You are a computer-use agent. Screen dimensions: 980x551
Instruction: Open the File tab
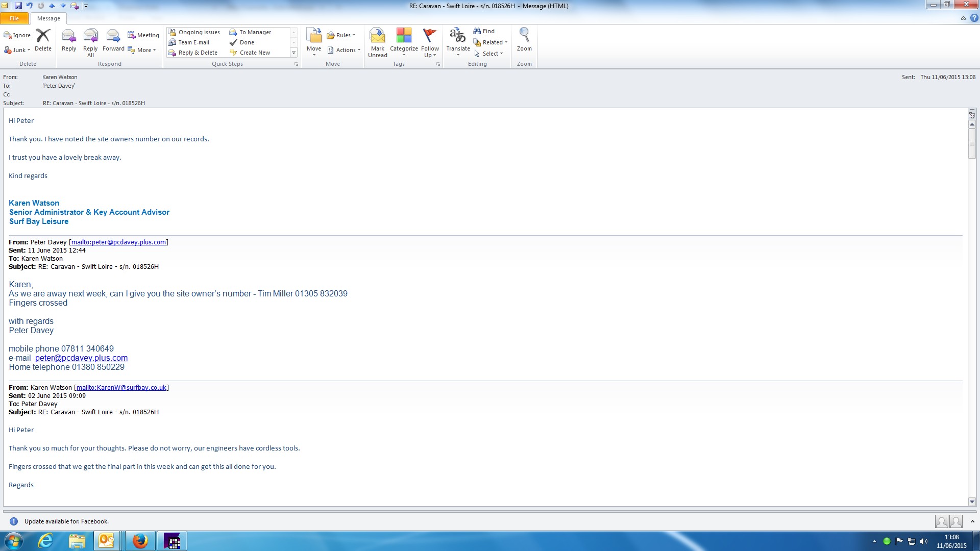pyautogui.click(x=14, y=18)
